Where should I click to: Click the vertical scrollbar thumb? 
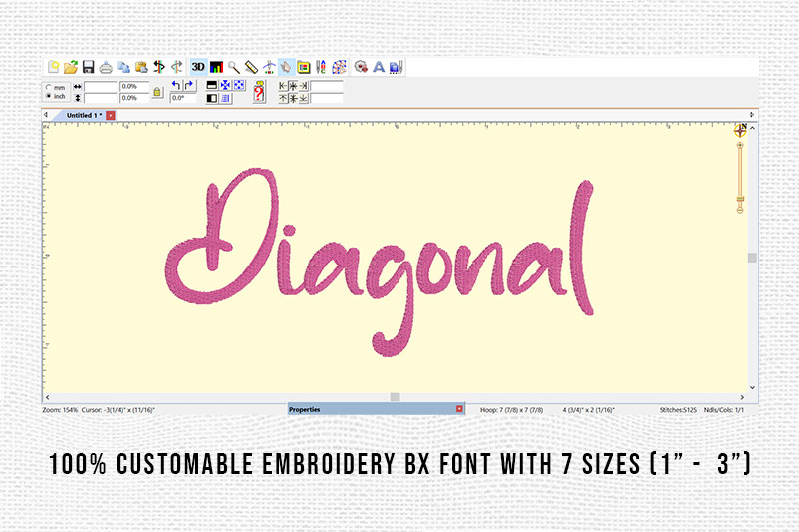tap(752, 258)
